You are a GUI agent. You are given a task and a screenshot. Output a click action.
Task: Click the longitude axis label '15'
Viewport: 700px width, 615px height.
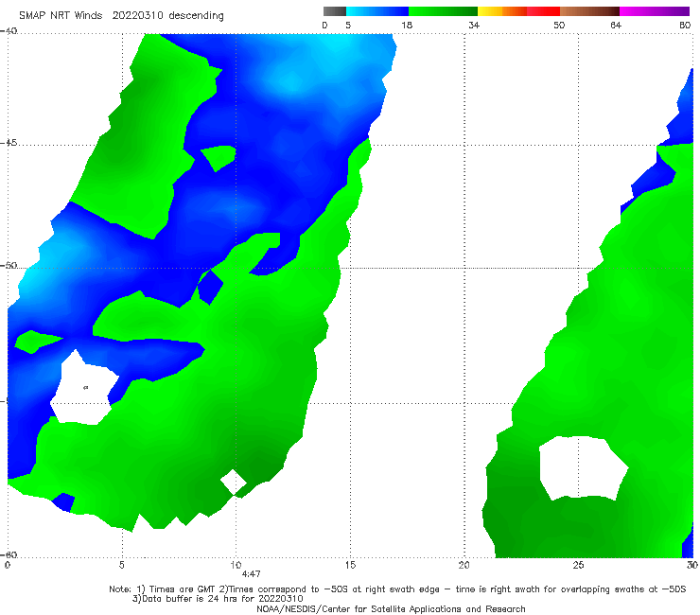(x=350, y=566)
